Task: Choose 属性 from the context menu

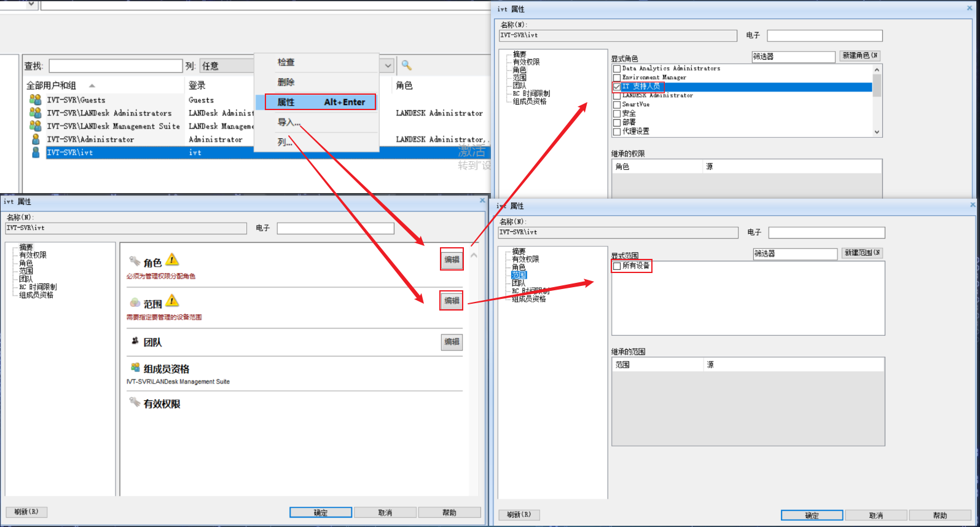Action: (320, 102)
